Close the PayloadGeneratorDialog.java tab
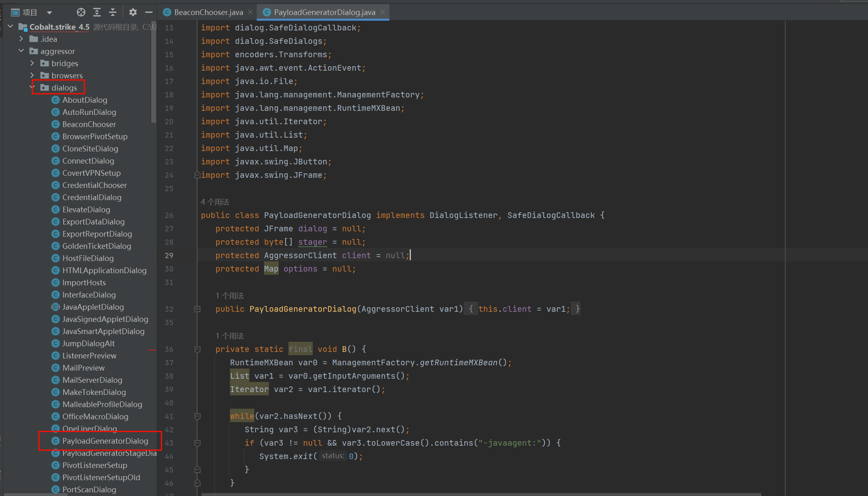Screen dimensions: 868x496 [x=382, y=13]
